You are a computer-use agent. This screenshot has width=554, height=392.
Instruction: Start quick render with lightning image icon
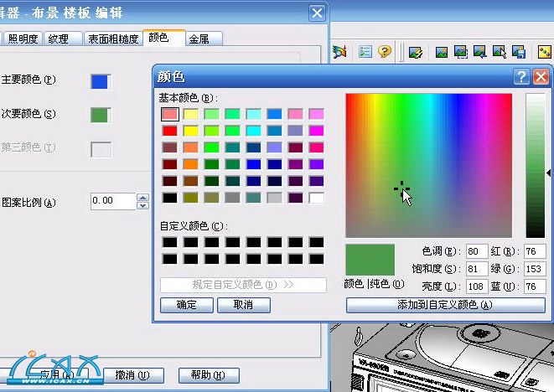416,53
